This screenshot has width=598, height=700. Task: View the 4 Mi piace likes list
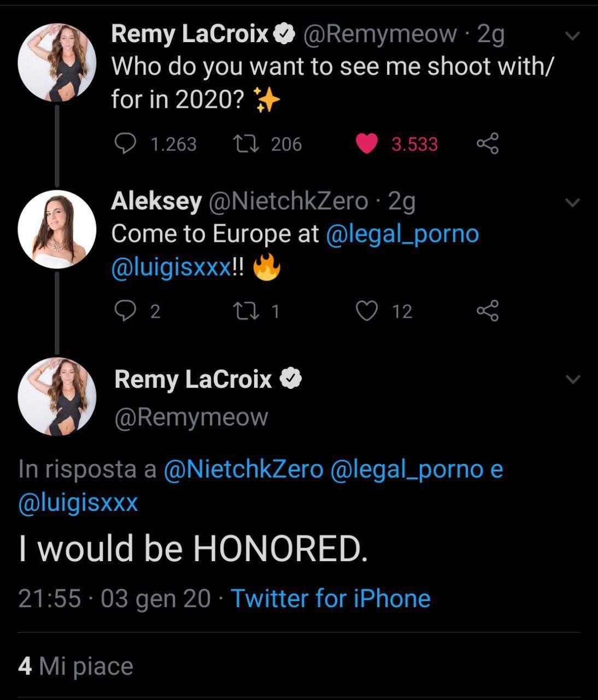(x=75, y=666)
